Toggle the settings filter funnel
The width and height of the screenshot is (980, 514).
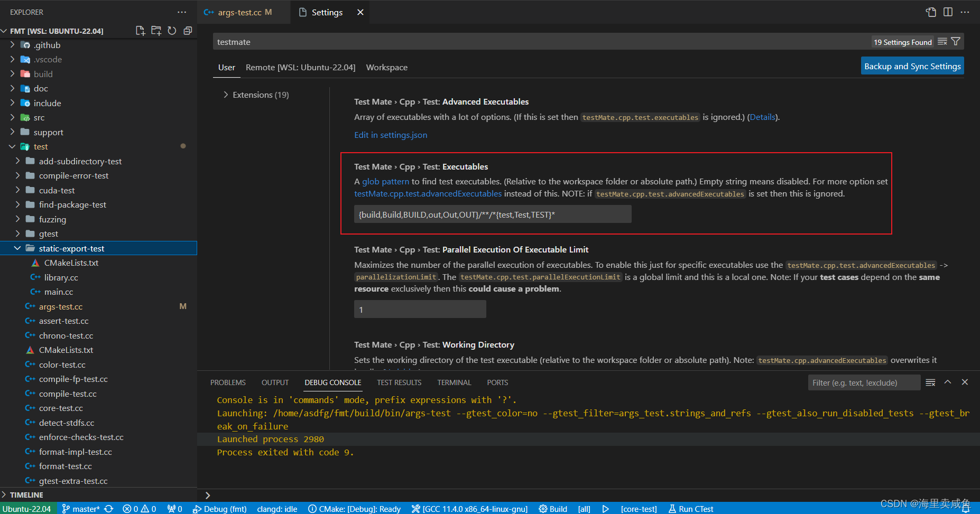point(956,41)
